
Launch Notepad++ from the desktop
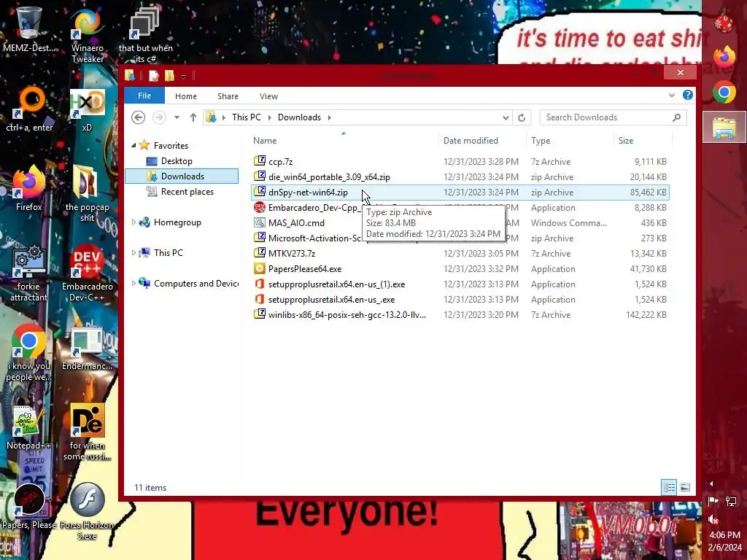28,427
